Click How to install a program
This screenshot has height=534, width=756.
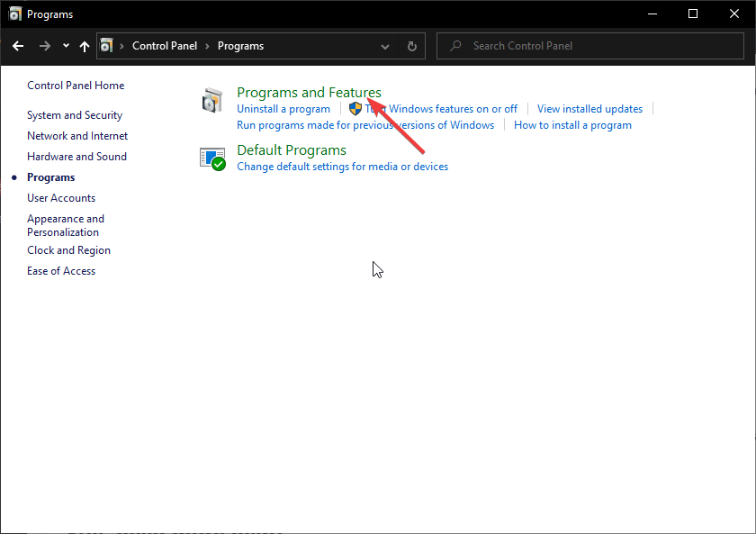(572, 125)
